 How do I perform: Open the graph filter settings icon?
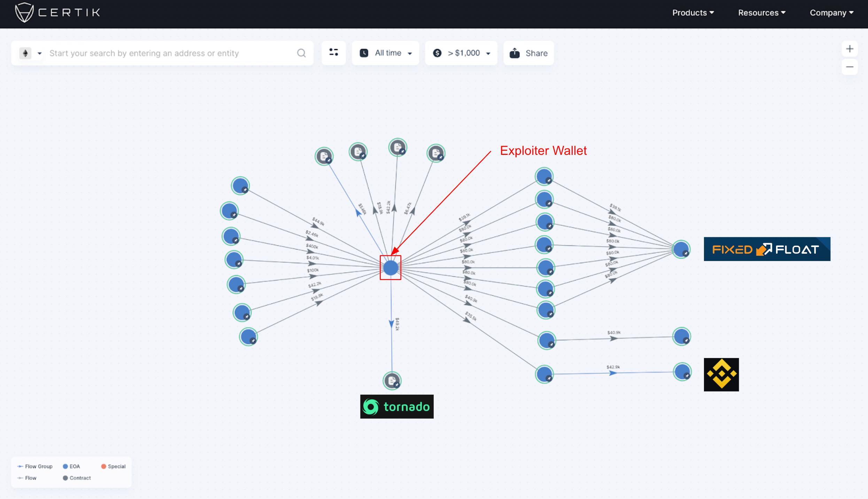click(333, 53)
